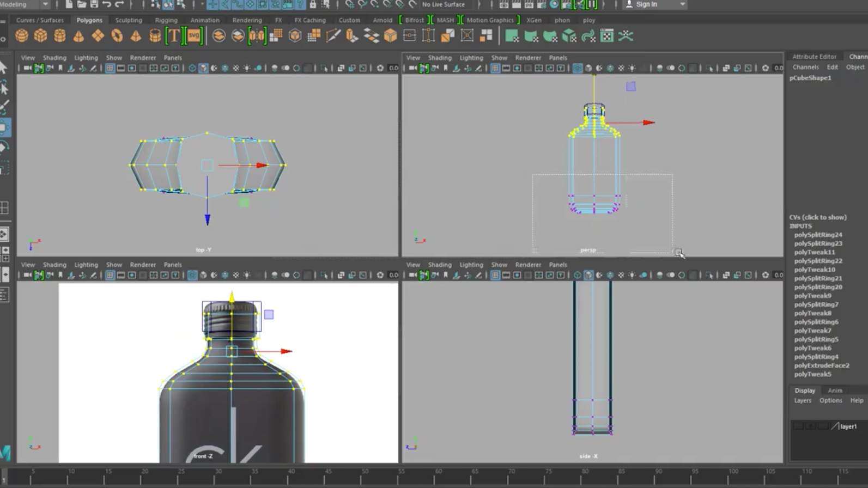The height and width of the screenshot is (488, 868).
Task: Toggle wireframe shading in perspective viewport
Action: tap(577, 68)
